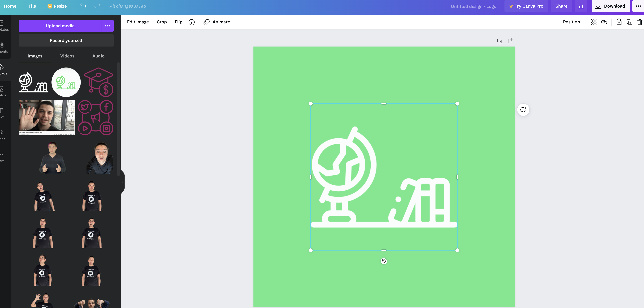This screenshot has width=644, height=308.
Task: Toggle the lock icon for element
Action: click(x=619, y=22)
